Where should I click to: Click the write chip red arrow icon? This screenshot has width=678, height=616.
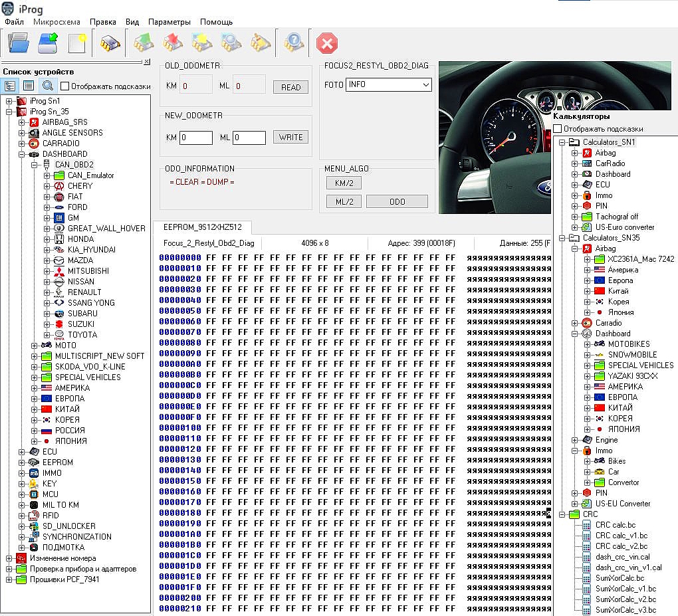tap(172, 43)
